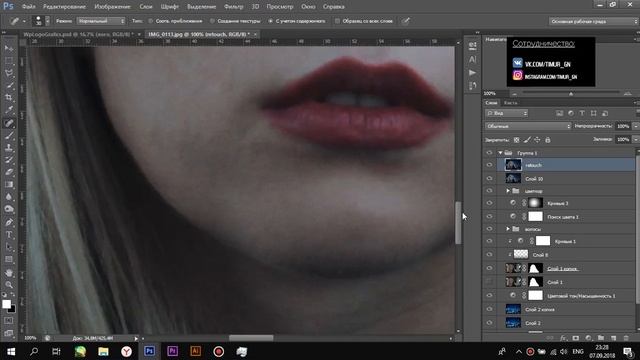Select the Path Selection tool
This screenshot has height=360, width=640.
coord(9,247)
